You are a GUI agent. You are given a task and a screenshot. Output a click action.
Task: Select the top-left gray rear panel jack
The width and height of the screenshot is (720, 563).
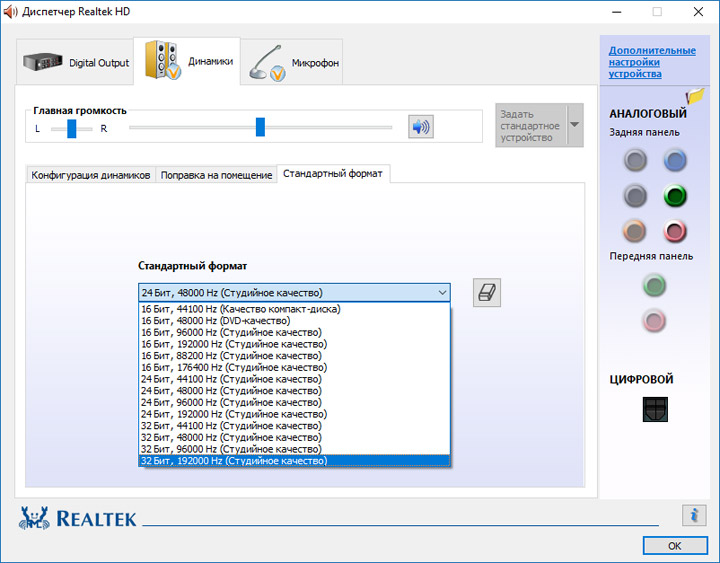(636, 161)
